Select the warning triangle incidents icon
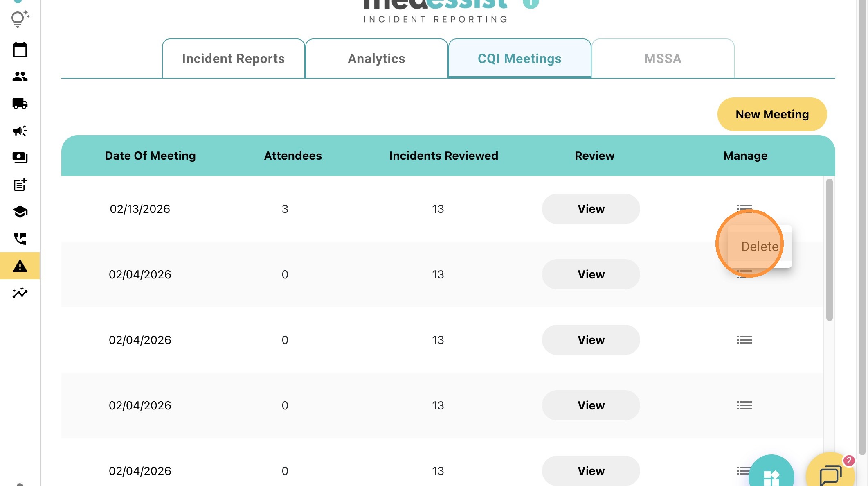 click(x=20, y=266)
